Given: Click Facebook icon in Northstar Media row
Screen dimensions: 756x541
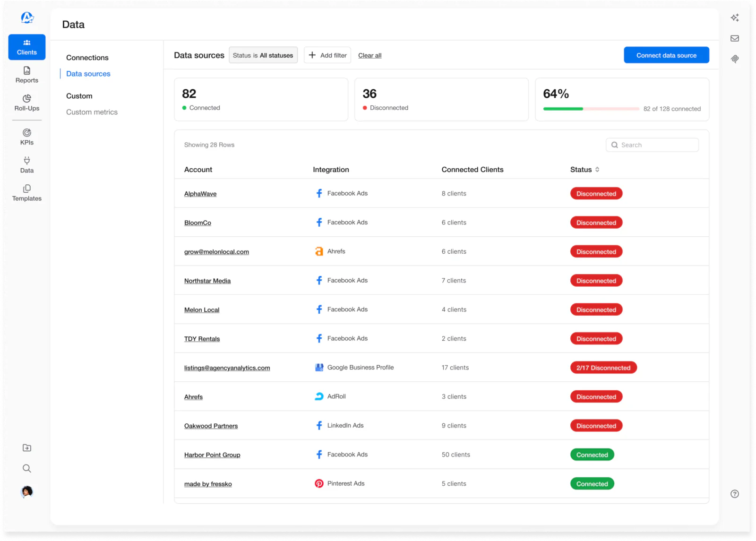Looking at the screenshot, I should tap(319, 280).
